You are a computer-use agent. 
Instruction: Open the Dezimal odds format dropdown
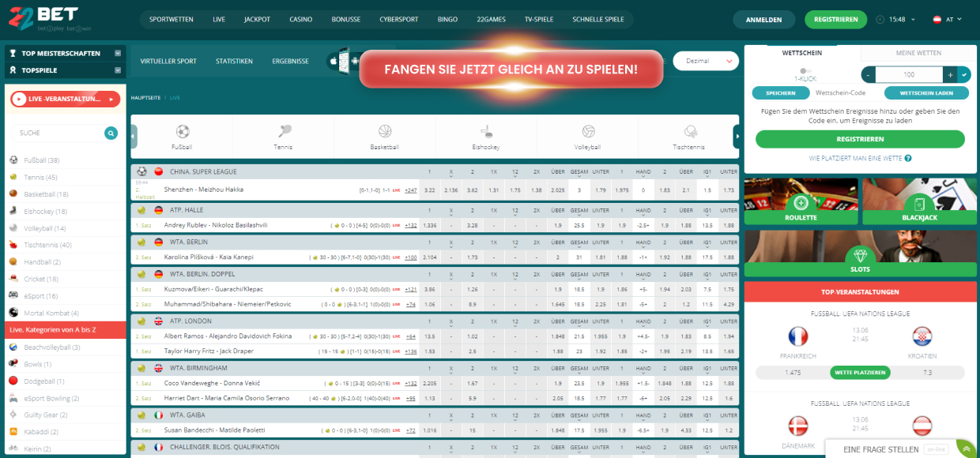[x=706, y=61]
